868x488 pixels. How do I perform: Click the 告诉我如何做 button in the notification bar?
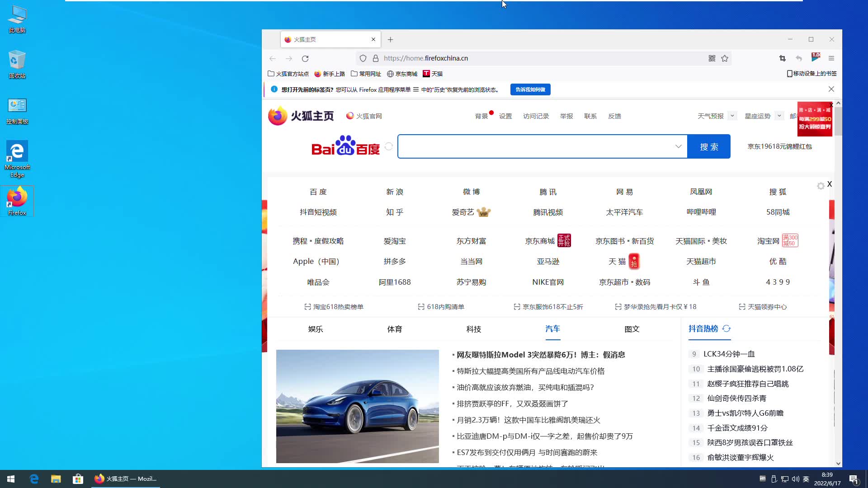pos(531,89)
